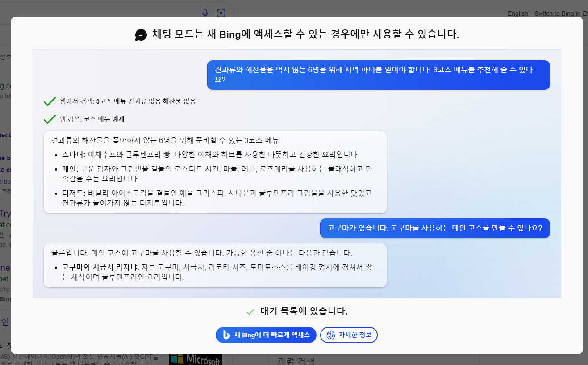Click the user message about 고구마 메인 코스
Viewport: 588px width, 365px height.
coord(435,228)
